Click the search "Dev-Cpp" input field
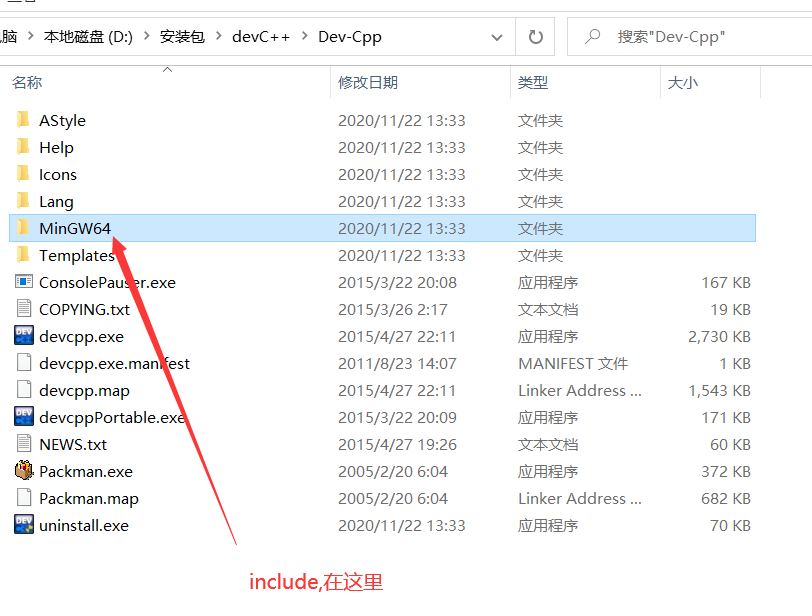812x616 pixels. 690,37
